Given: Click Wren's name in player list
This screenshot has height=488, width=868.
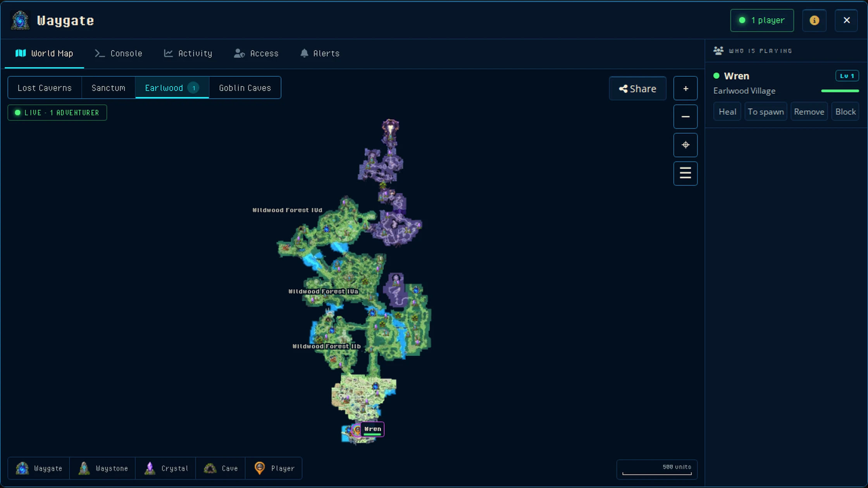Looking at the screenshot, I should [736, 76].
